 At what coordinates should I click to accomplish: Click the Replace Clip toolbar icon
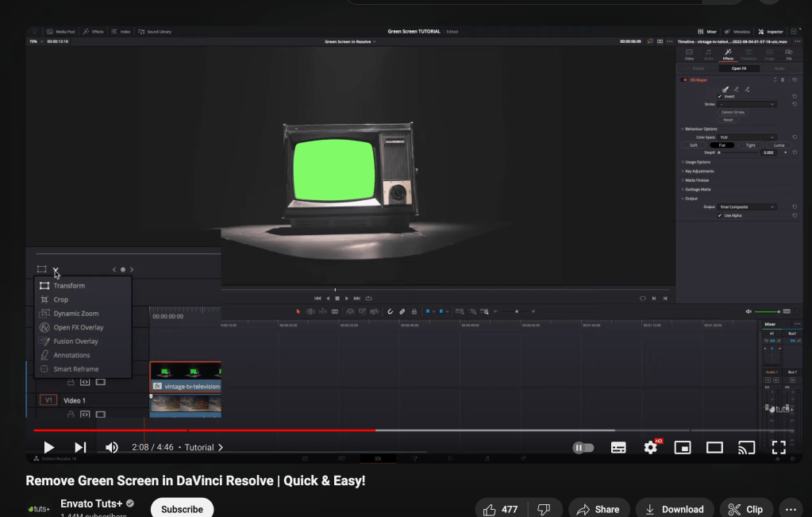(374, 311)
